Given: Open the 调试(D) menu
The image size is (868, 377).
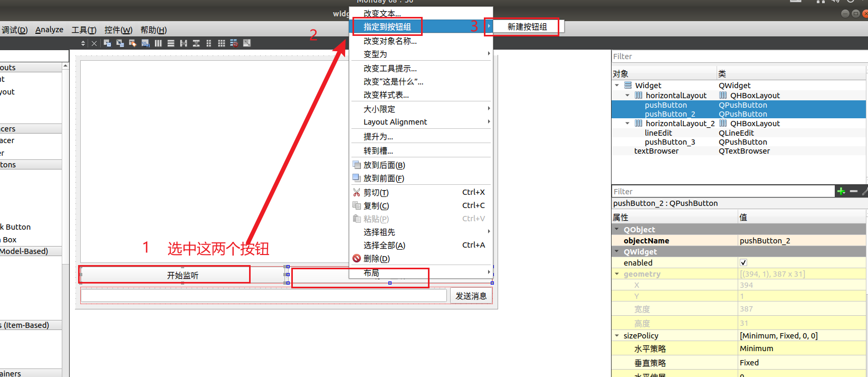Looking at the screenshot, I should click(x=15, y=30).
